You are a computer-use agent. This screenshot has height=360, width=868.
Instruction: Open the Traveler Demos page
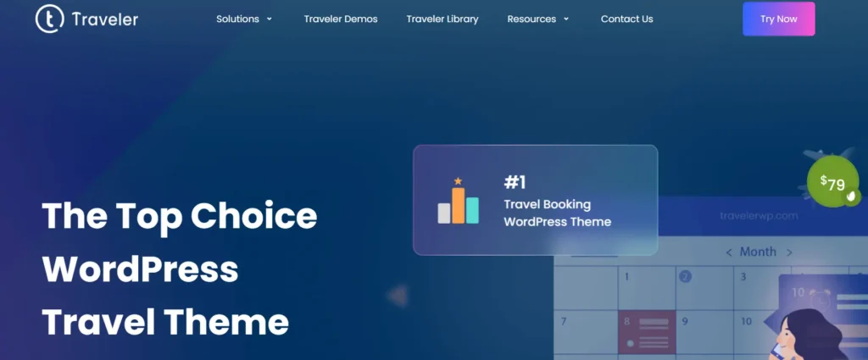[x=341, y=19]
